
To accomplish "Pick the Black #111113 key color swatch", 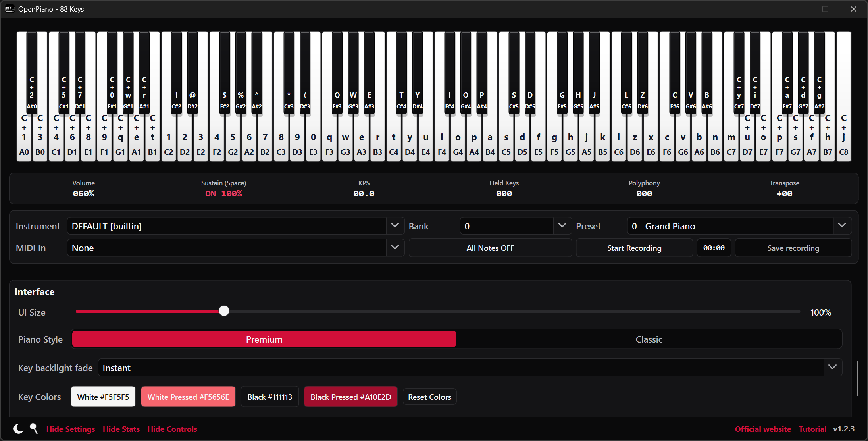I will [270, 397].
